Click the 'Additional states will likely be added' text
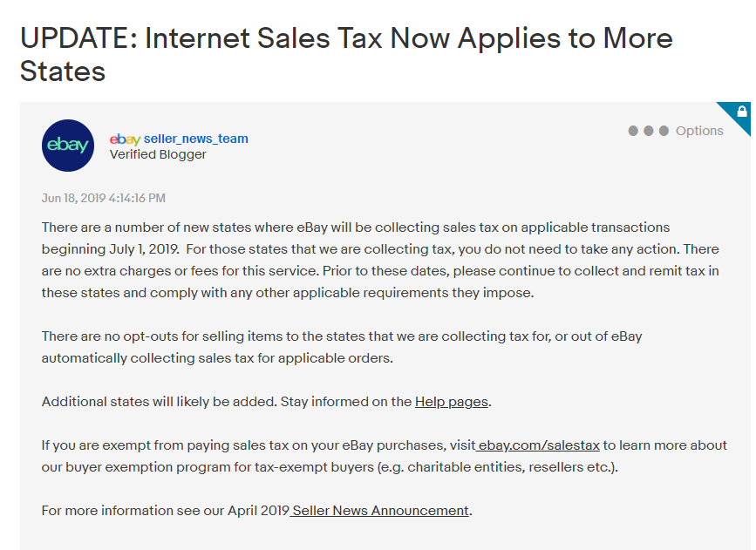This screenshot has height=550, width=756. click(159, 402)
